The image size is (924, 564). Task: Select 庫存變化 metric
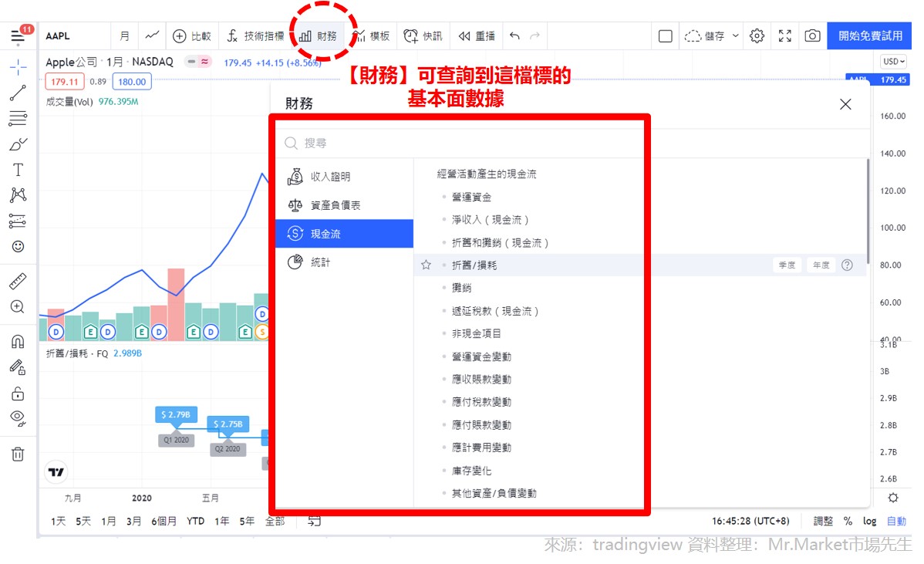[471, 471]
